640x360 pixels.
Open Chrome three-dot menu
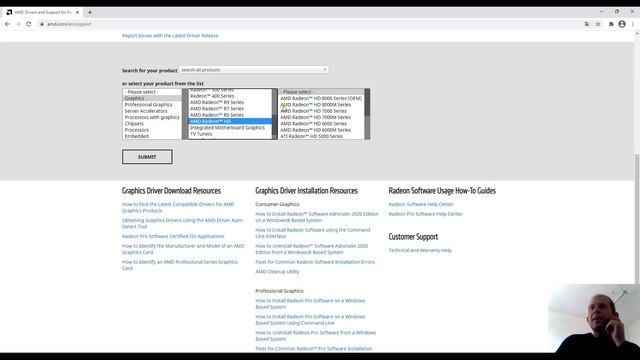click(633, 24)
